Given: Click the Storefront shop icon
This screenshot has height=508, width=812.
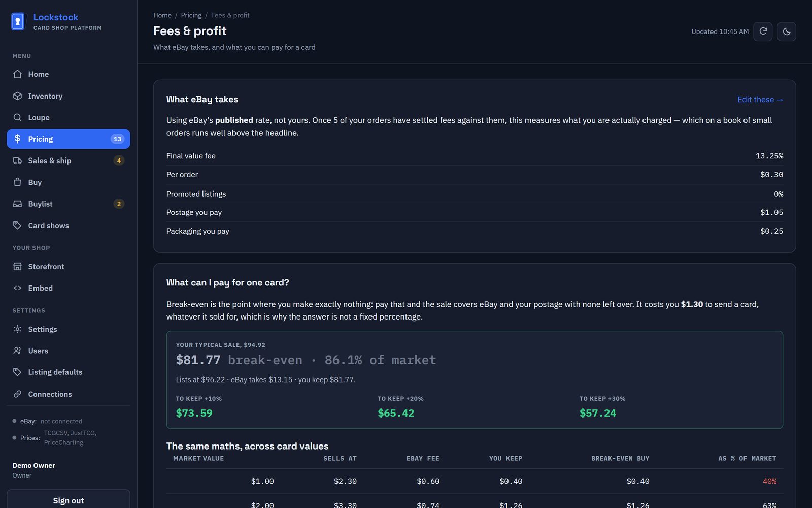Looking at the screenshot, I should 17,267.
